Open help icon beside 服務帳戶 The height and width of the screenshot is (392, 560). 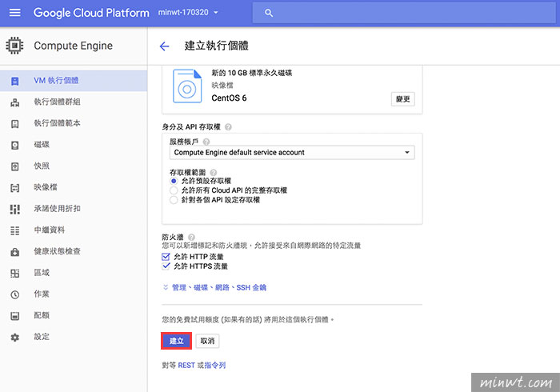click(206, 142)
